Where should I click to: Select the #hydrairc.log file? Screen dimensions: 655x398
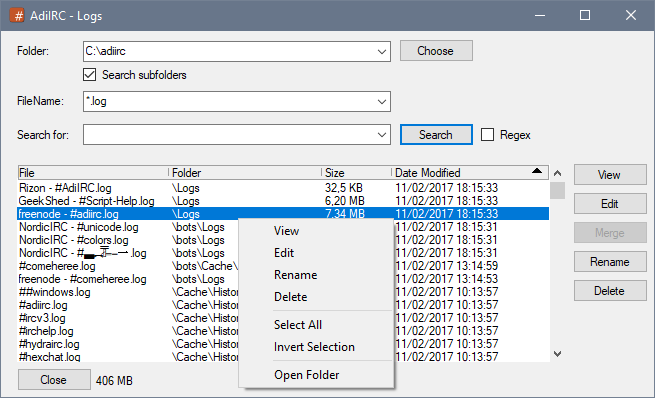click(x=49, y=344)
